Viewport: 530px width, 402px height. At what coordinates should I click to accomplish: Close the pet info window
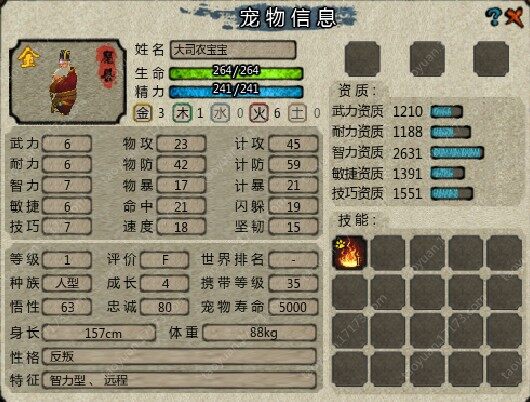click(514, 16)
